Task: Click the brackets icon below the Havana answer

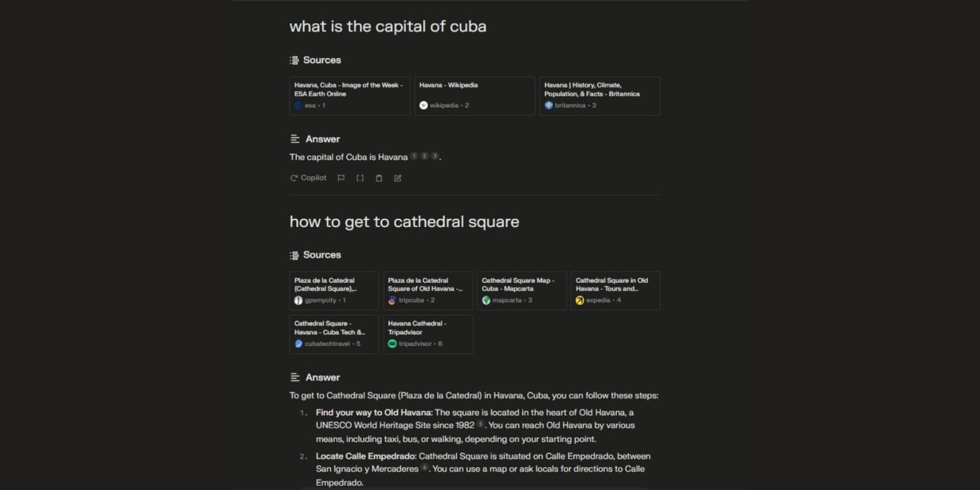Action: point(360,178)
